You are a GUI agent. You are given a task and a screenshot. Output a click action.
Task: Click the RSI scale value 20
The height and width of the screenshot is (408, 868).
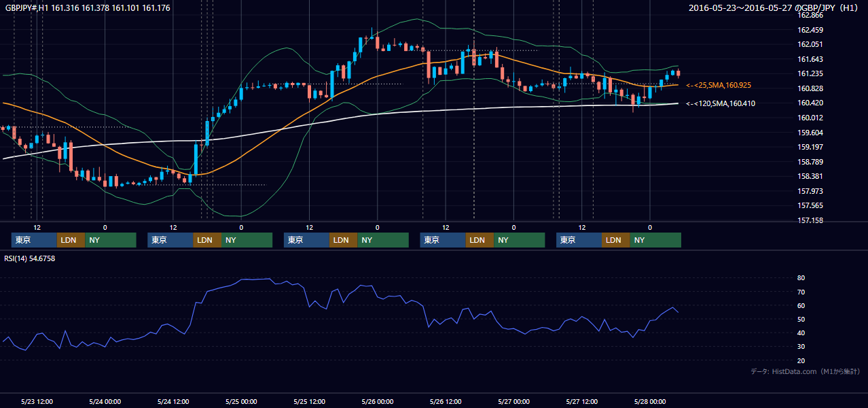[801, 360]
